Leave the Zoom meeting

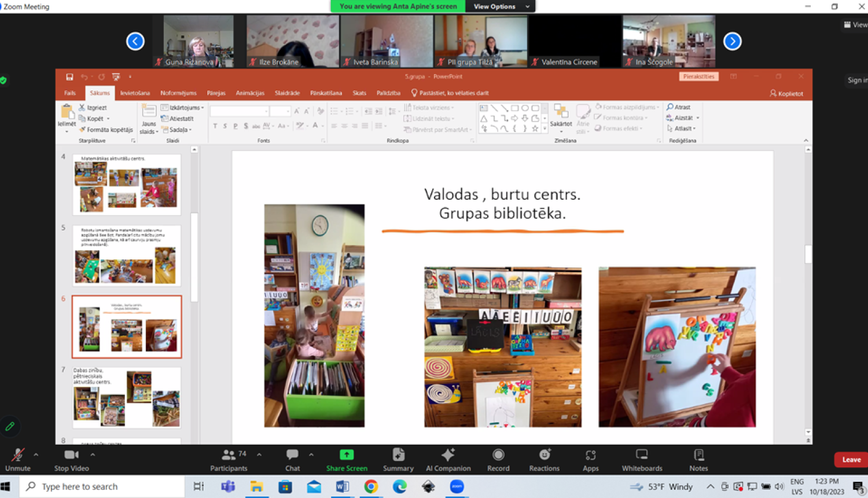click(x=851, y=459)
